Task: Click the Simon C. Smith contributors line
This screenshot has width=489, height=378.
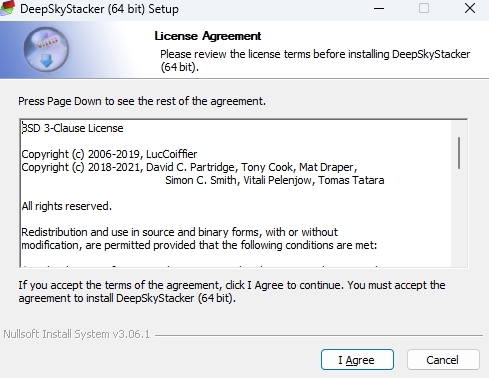Action: coord(275,180)
